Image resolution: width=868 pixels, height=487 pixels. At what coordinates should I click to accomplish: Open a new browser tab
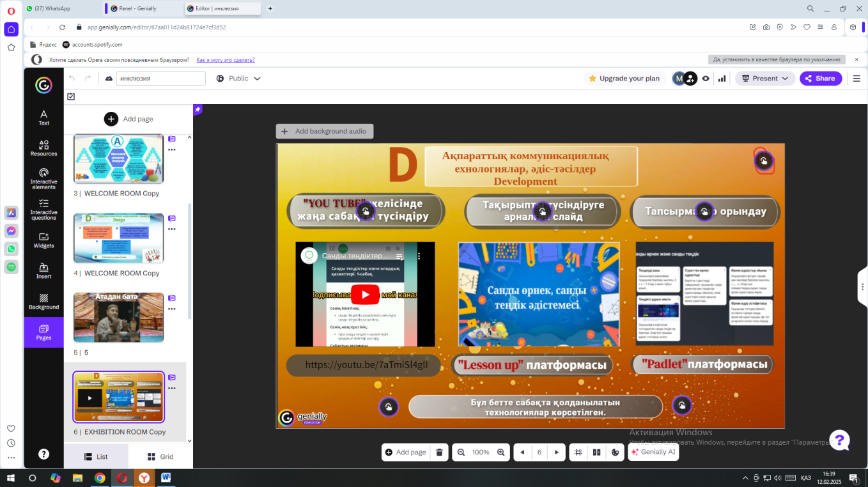270,8
